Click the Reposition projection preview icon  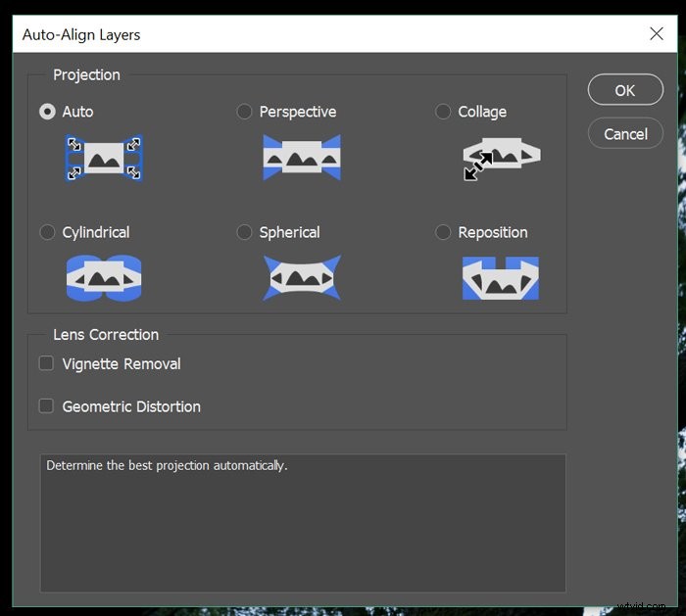pos(501,279)
